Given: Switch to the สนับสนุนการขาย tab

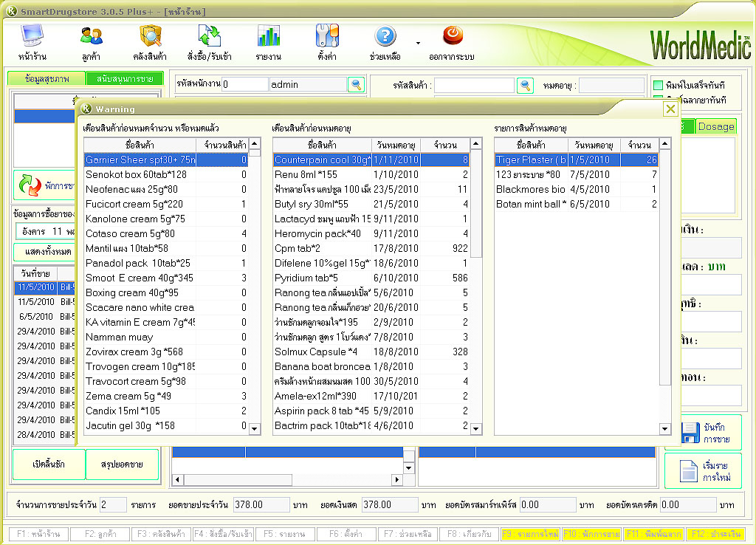Looking at the screenshot, I should tap(125, 78).
